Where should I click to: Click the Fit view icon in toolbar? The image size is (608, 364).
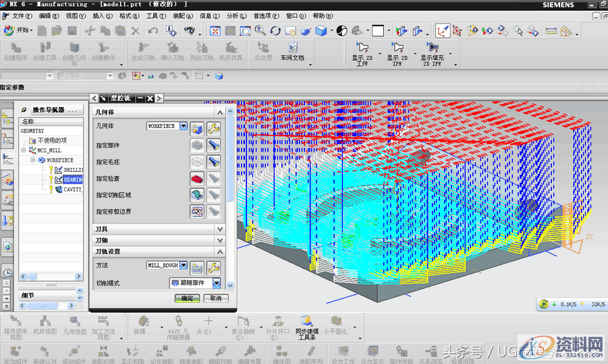point(215,31)
